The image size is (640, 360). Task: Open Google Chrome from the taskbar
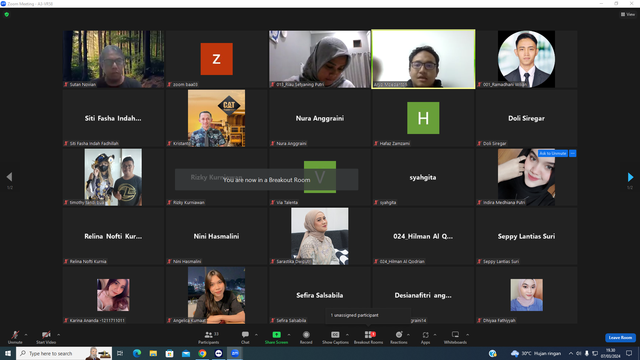click(x=202, y=353)
